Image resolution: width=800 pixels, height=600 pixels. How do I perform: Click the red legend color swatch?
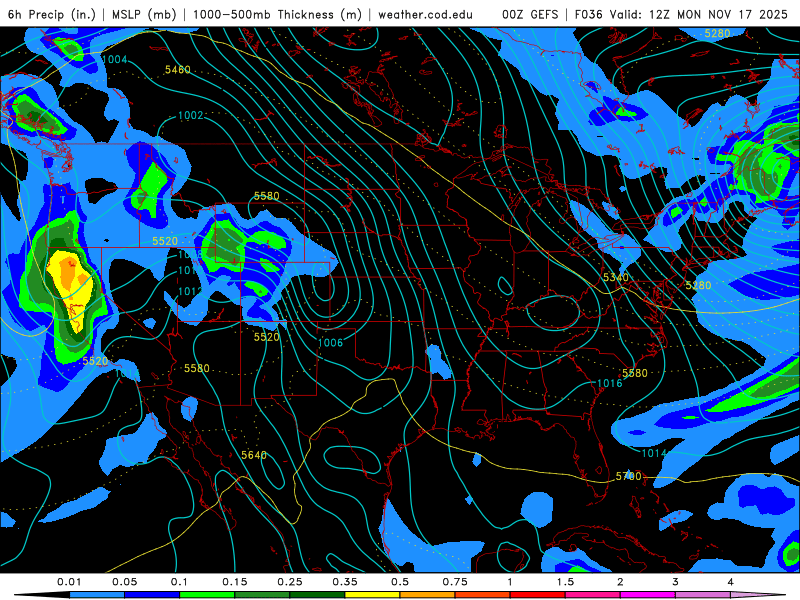(538, 595)
